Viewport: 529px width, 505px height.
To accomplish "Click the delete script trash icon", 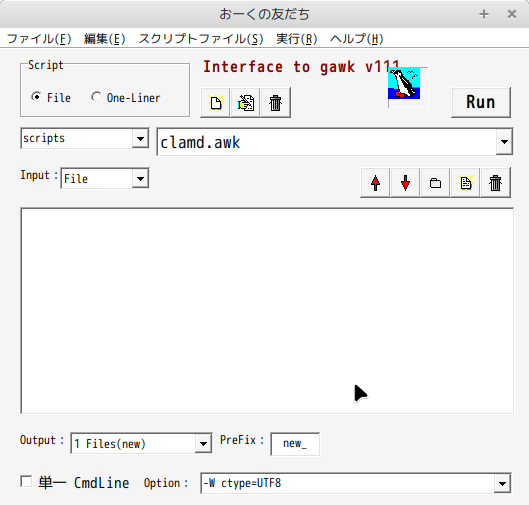I will (x=275, y=103).
